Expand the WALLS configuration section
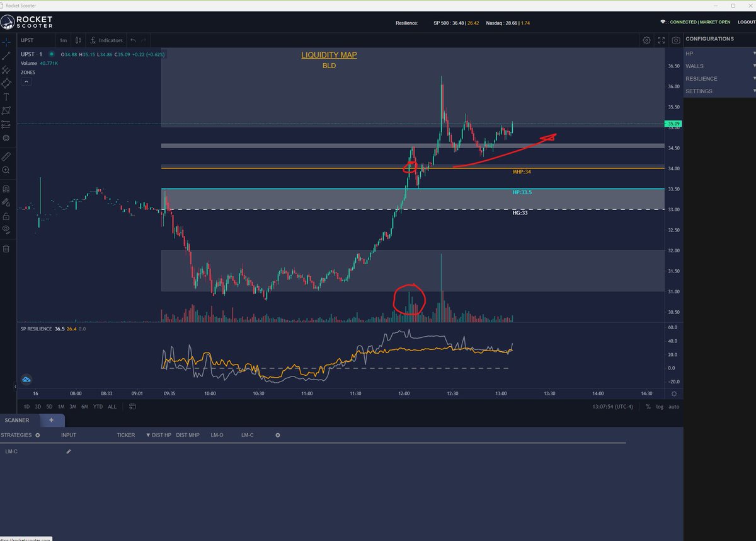 coord(719,66)
